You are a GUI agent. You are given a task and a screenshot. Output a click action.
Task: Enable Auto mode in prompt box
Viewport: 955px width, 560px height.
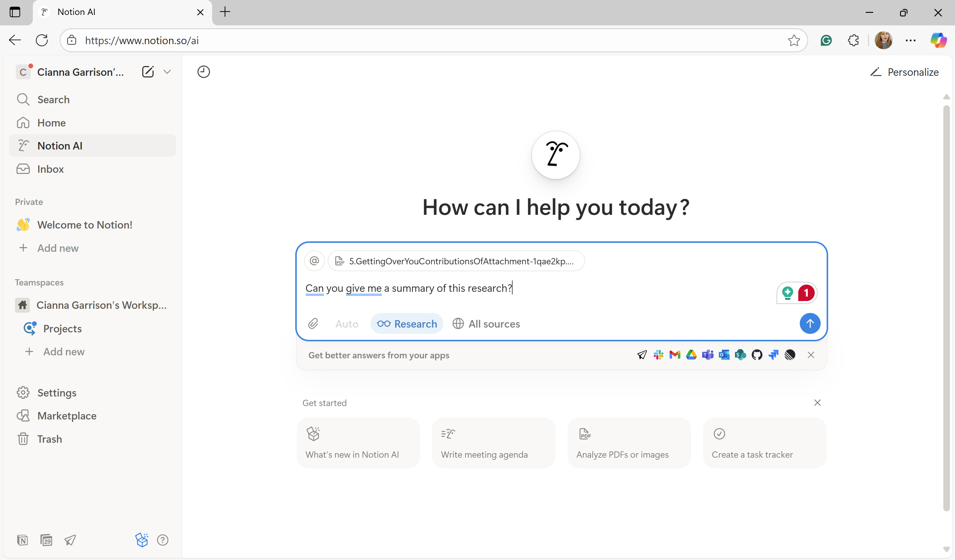click(346, 324)
